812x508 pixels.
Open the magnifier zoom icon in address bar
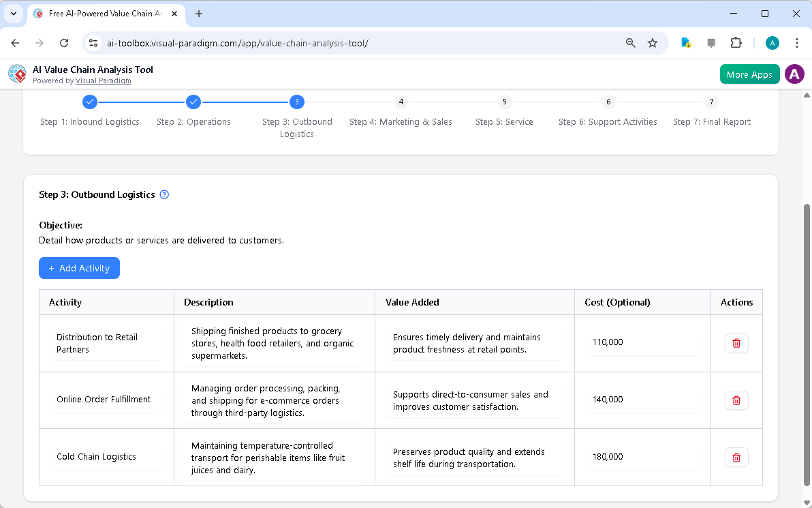[x=630, y=42]
